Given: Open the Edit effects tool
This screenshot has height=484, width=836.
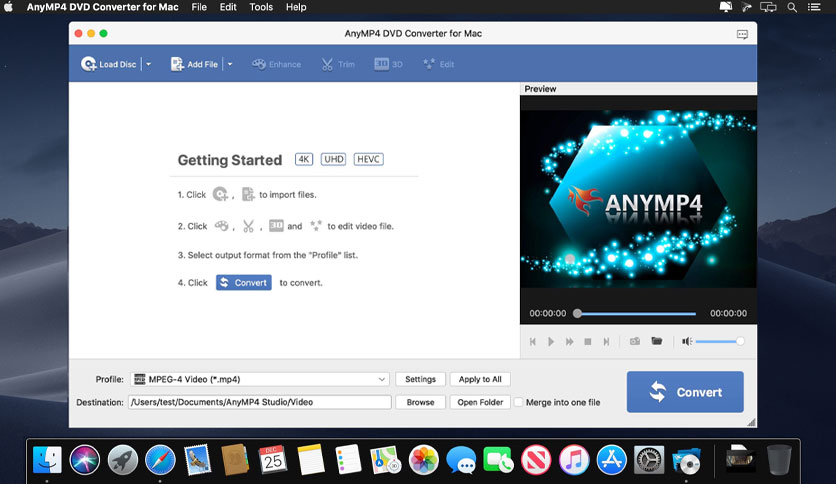Looking at the screenshot, I should (x=438, y=64).
